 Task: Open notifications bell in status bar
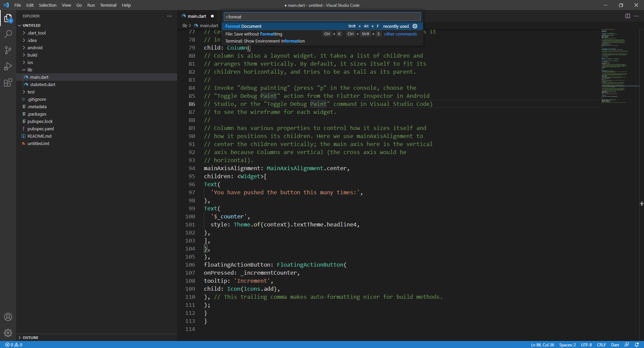coord(637,345)
